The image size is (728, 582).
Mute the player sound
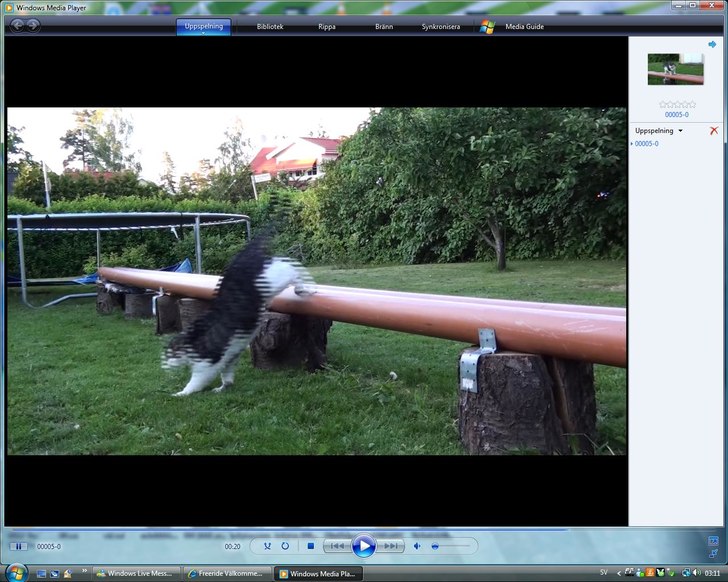tap(417, 546)
